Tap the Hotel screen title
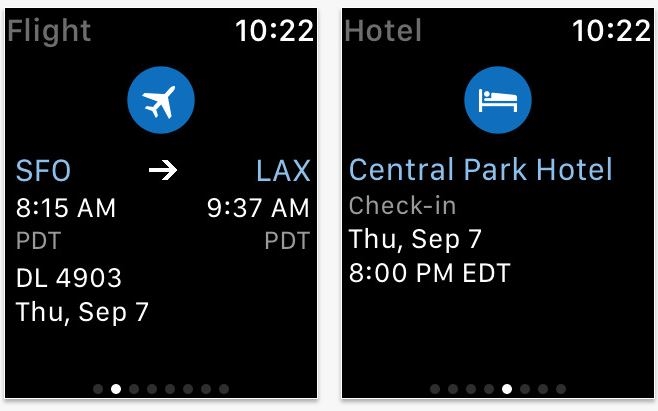 click(x=383, y=31)
